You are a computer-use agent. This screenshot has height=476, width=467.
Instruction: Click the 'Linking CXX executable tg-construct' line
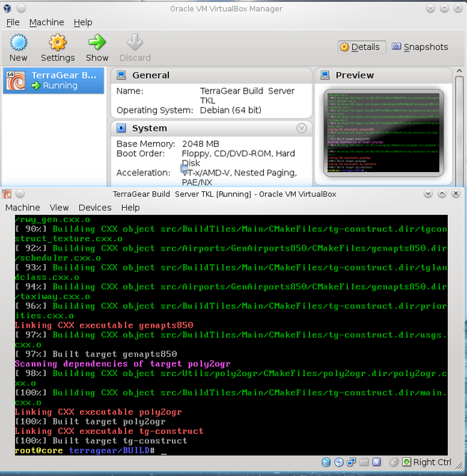109,431
